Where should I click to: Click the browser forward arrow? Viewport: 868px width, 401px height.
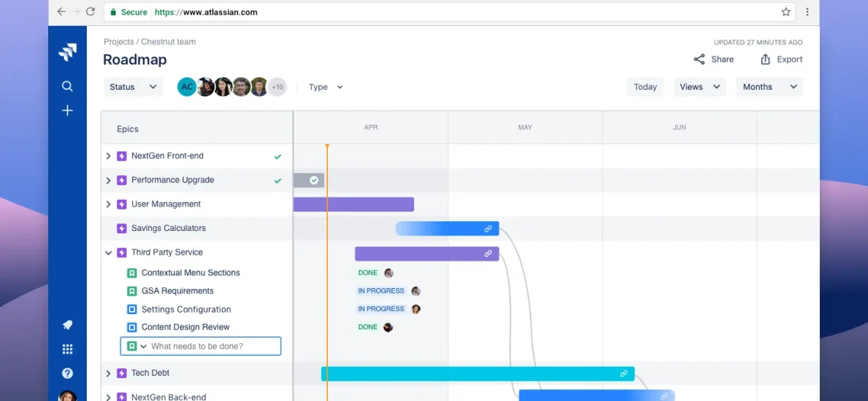point(76,12)
